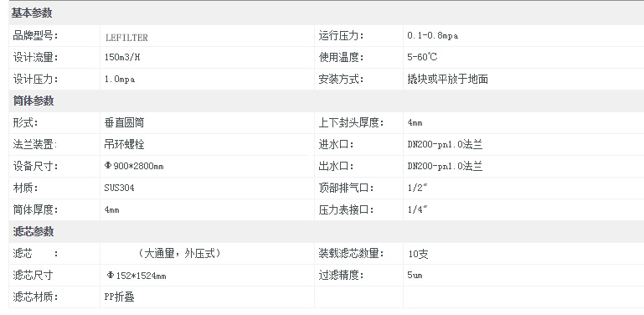Click the 压力表接口 label

pos(346,210)
